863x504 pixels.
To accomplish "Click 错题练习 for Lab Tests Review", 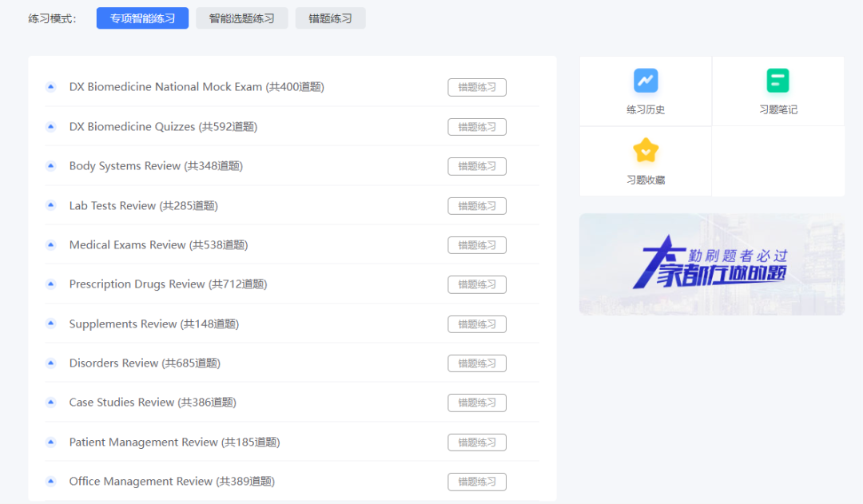I will click(477, 206).
